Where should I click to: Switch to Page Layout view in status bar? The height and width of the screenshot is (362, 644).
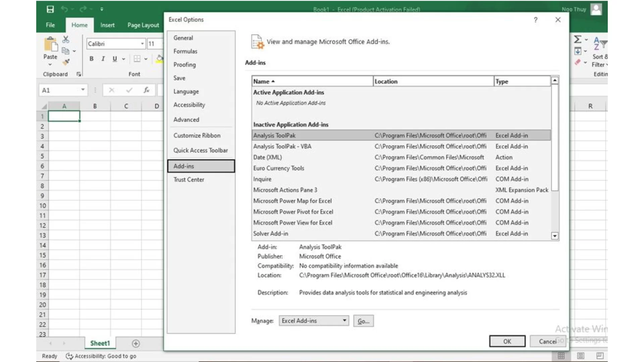581,356
